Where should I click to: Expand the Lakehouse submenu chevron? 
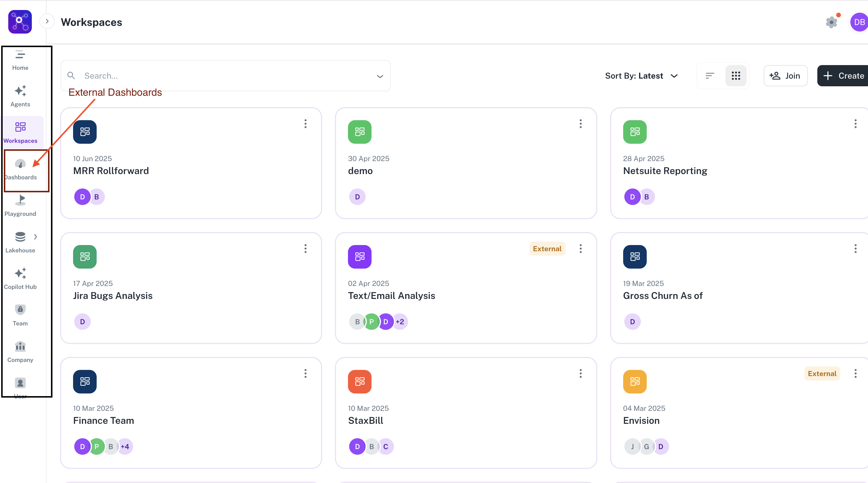[x=35, y=237]
